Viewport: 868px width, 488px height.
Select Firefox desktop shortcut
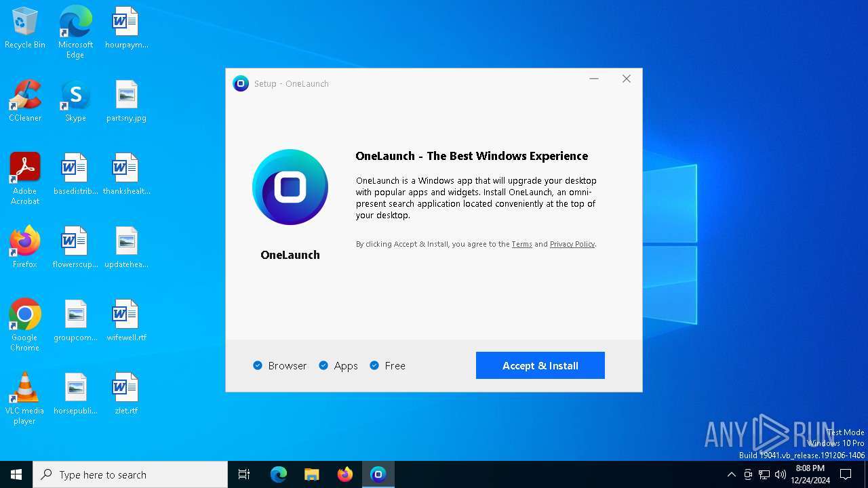coord(25,248)
